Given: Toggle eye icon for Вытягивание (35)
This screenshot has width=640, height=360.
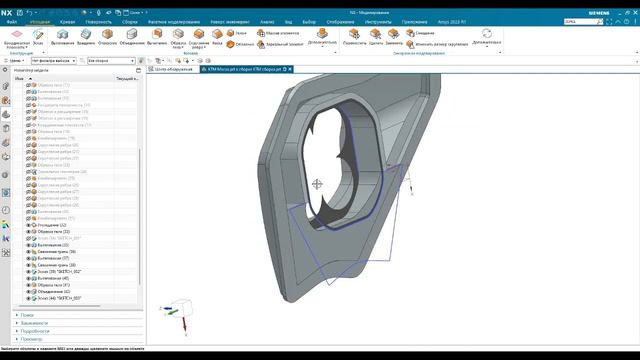Looking at the screenshot, I should point(29,245).
